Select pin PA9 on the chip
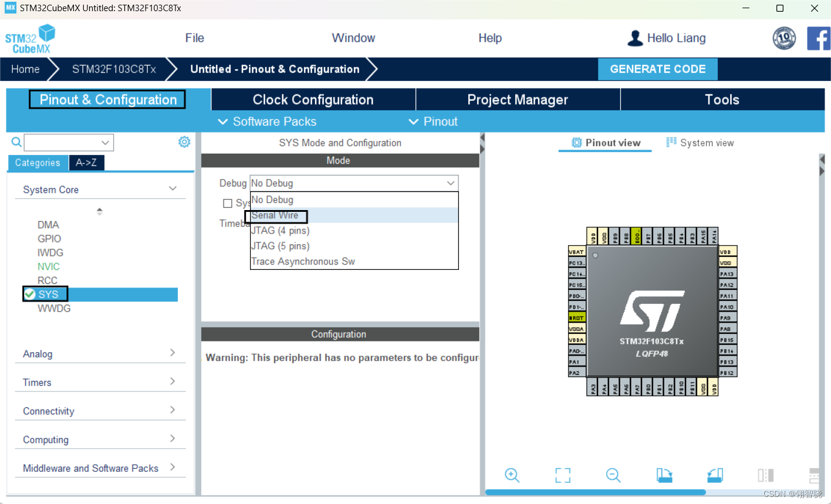831x504 pixels. [x=728, y=318]
